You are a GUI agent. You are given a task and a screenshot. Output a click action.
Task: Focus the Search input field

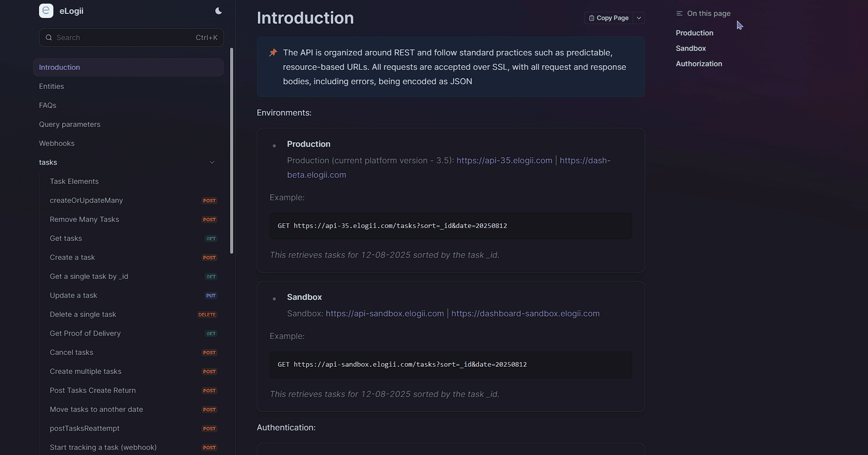(x=131, y=37)
